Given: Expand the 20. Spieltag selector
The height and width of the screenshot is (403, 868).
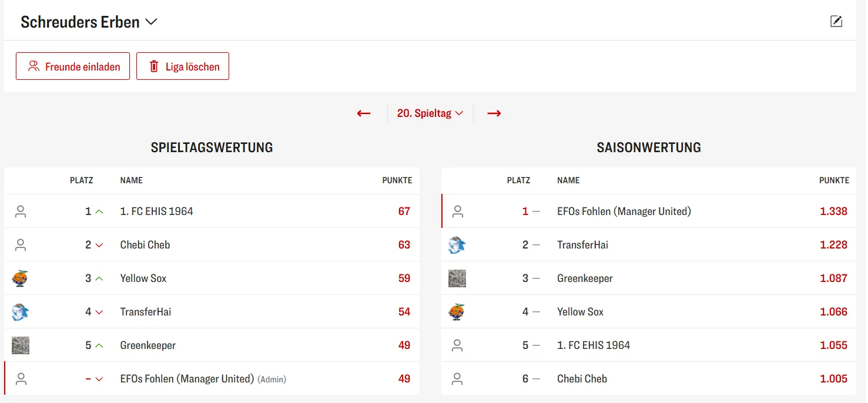Looking at the screenshot, I should (x=430, y=113).
